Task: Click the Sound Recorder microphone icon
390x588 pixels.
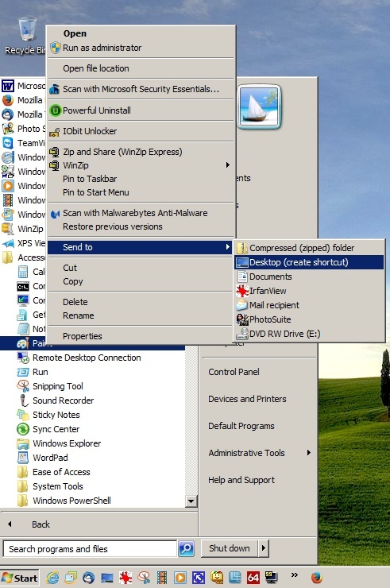Action: 24,400
